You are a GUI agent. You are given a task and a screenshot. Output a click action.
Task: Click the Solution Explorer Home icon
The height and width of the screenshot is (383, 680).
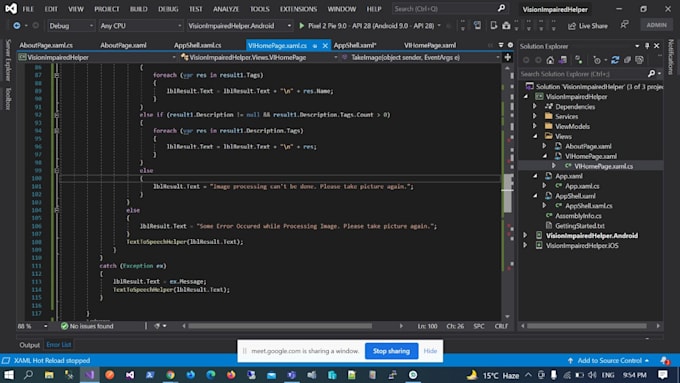coord(550,60)
